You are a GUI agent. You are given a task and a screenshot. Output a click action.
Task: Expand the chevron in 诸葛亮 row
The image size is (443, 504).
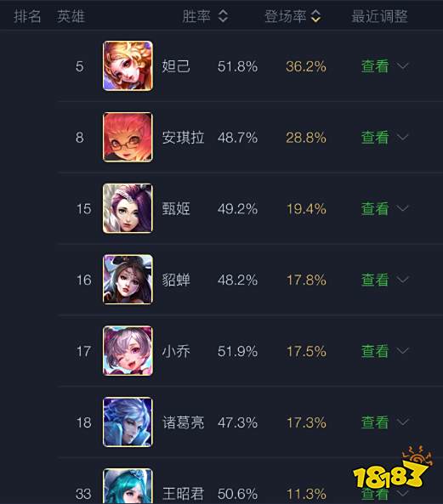point(402,422)
